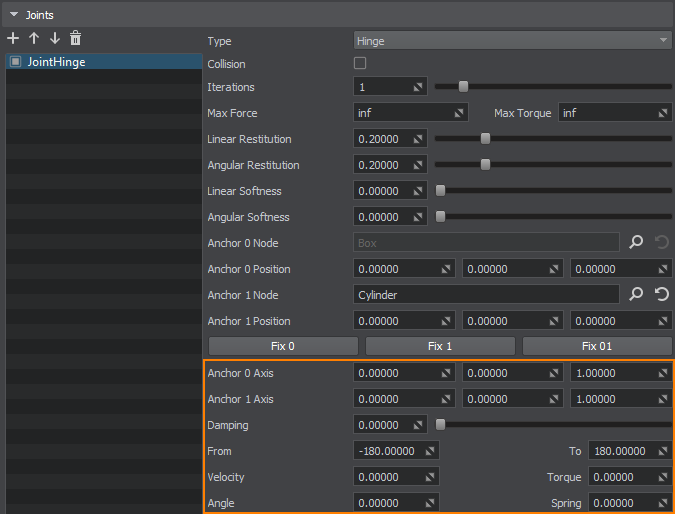
Task: Click the Linear Softness slider handle
Action: [x=440, y=191]
